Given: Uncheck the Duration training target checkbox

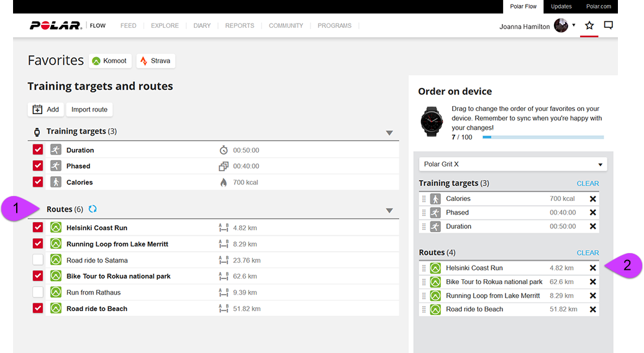Looking at the screenshot, I should point(38,150).
